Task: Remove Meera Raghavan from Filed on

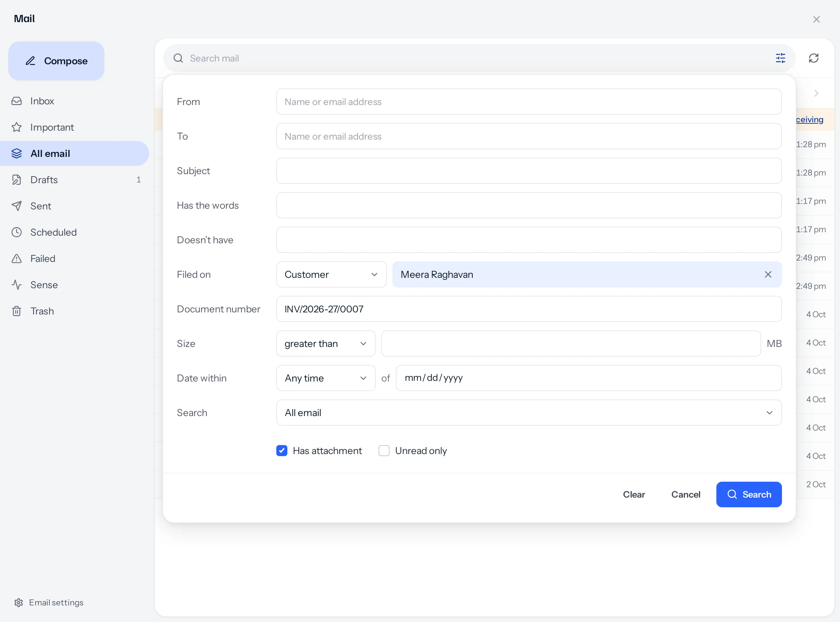Action: 768,274
